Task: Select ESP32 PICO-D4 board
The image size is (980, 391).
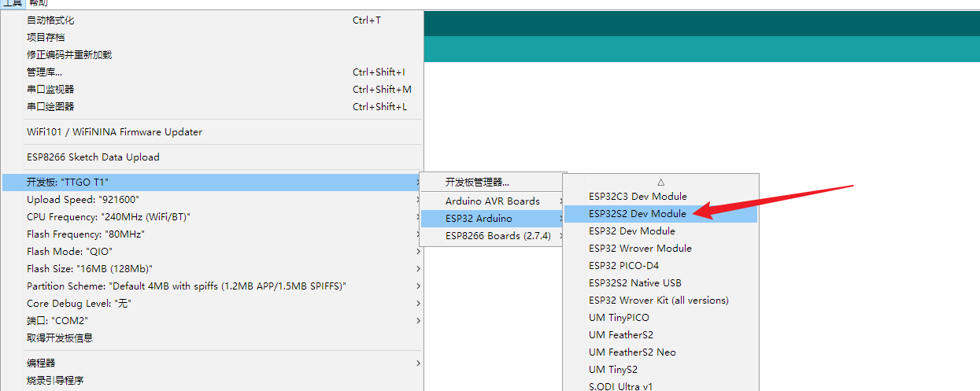Action: point(661,266)
